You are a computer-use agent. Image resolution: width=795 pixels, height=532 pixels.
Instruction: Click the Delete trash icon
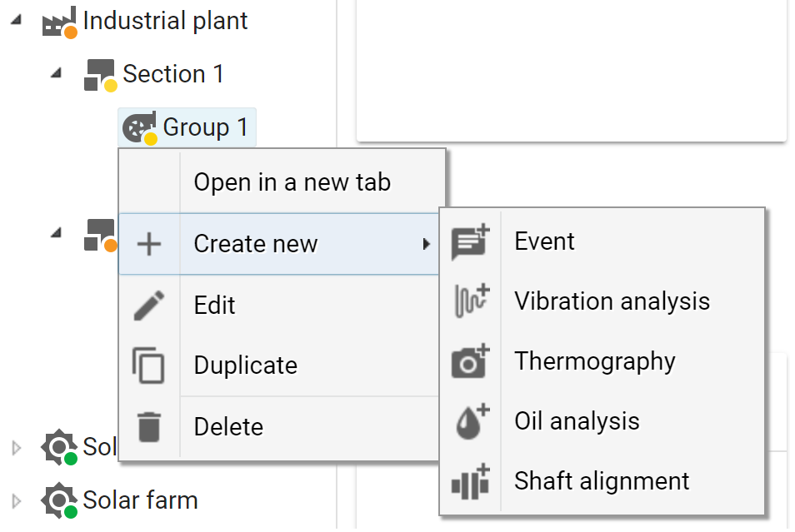(152, 425)
